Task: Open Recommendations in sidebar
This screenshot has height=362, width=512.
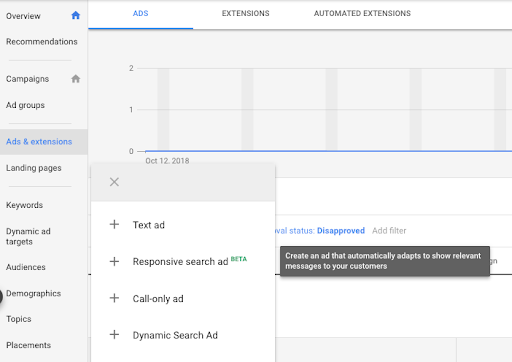Action: click(x=42, y=42)
